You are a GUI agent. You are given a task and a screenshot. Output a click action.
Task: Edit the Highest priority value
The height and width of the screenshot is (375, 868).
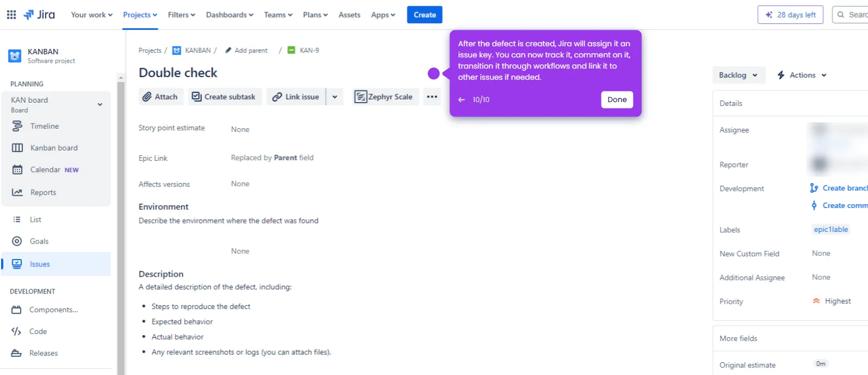click(x=832, y=301)
